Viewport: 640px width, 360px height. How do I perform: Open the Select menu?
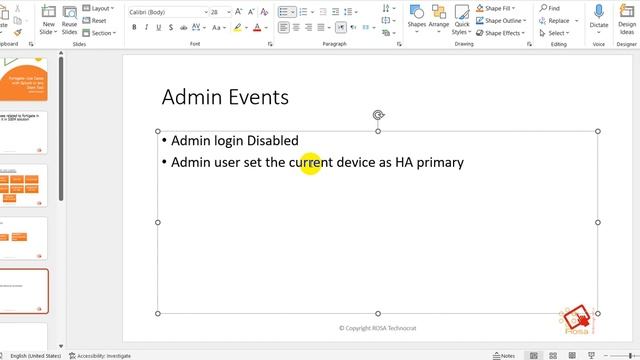coord(554,33)
